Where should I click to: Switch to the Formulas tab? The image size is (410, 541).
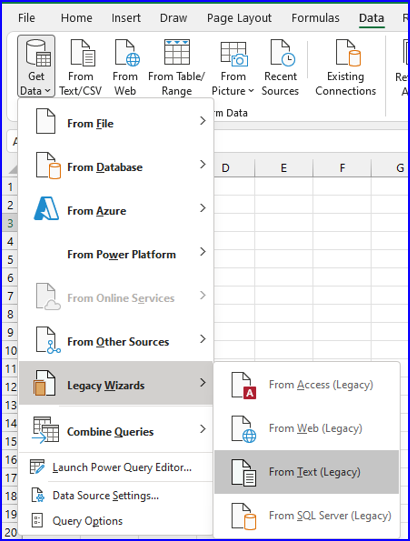click(315, 18)
